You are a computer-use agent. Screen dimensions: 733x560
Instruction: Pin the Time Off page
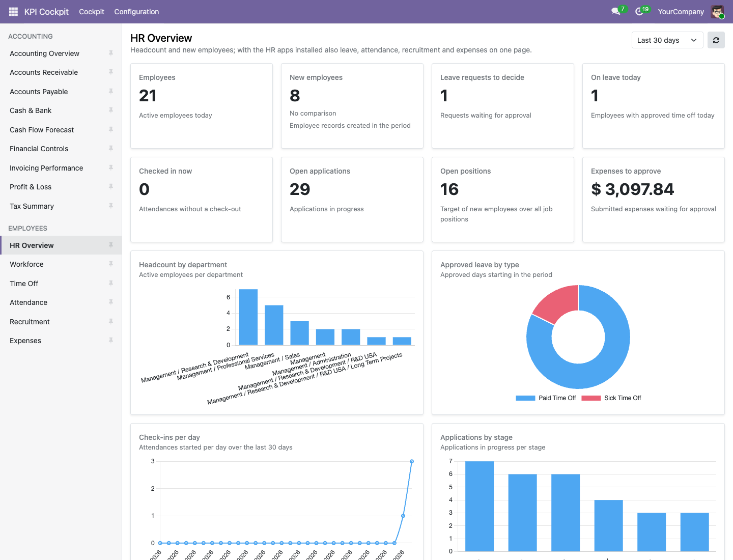pyautogui.click(x=111, y=284)
